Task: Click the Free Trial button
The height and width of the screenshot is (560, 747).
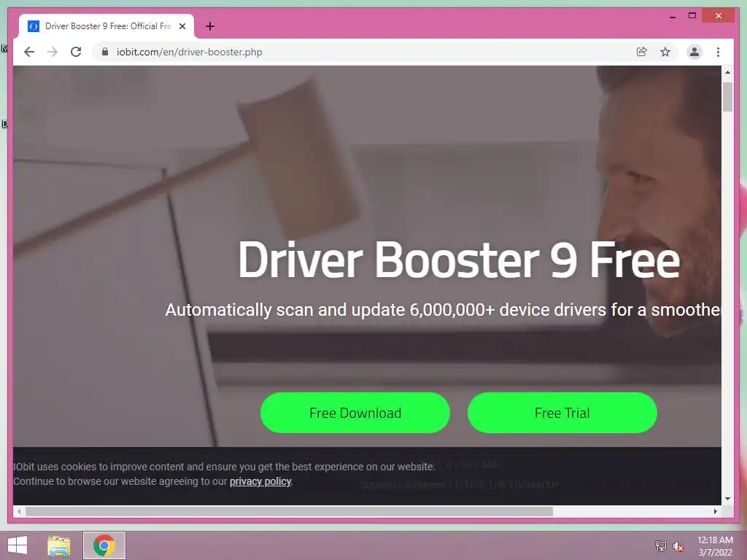Action: click(562, 413)
